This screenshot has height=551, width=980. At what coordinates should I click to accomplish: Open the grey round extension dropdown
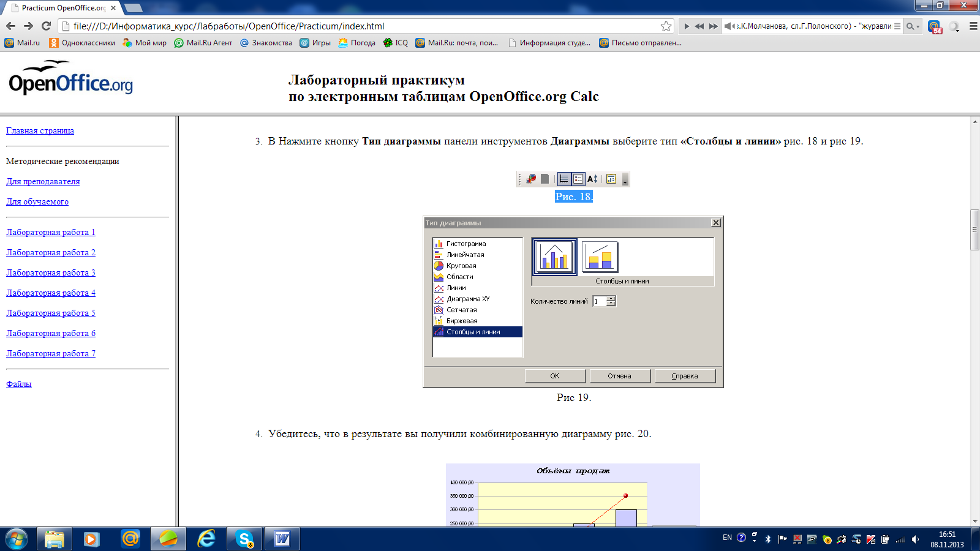[x=954, y=27]
